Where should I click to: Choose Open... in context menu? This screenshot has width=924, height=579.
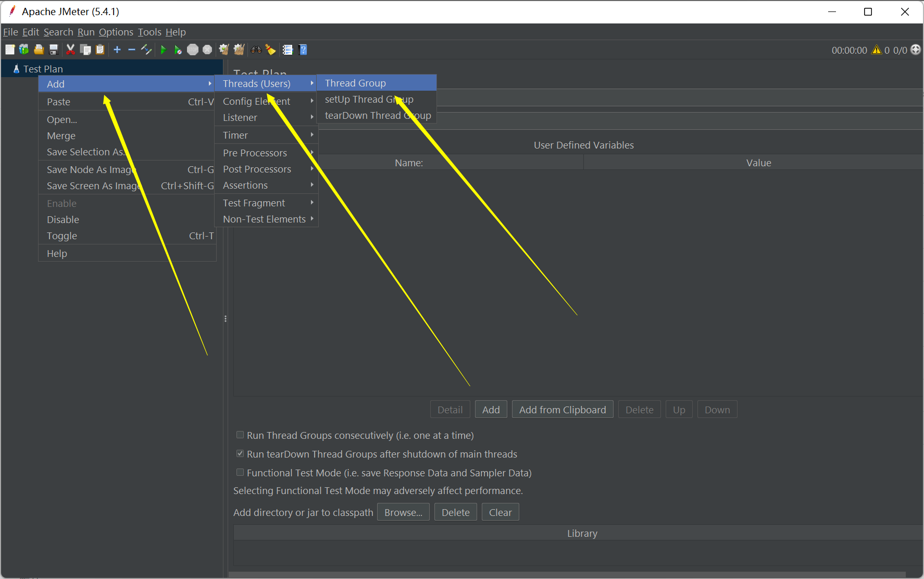(x=127, y=119)
